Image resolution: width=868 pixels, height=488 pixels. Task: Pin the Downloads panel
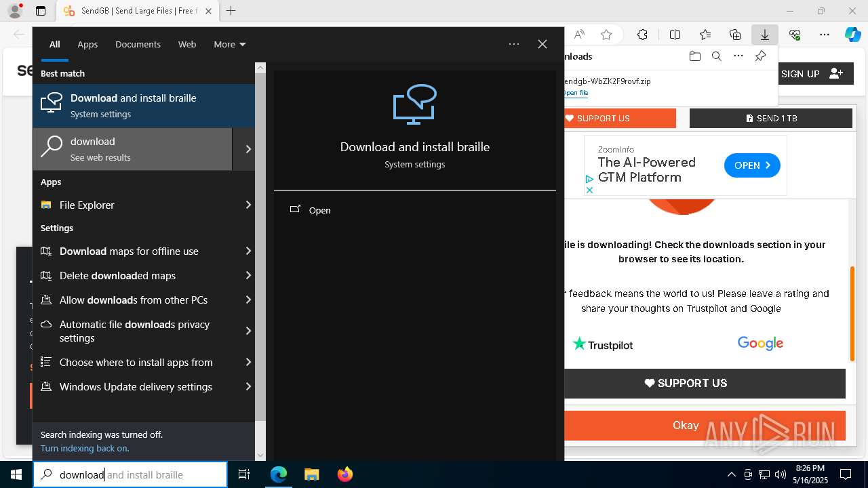(x=760, y=56)
